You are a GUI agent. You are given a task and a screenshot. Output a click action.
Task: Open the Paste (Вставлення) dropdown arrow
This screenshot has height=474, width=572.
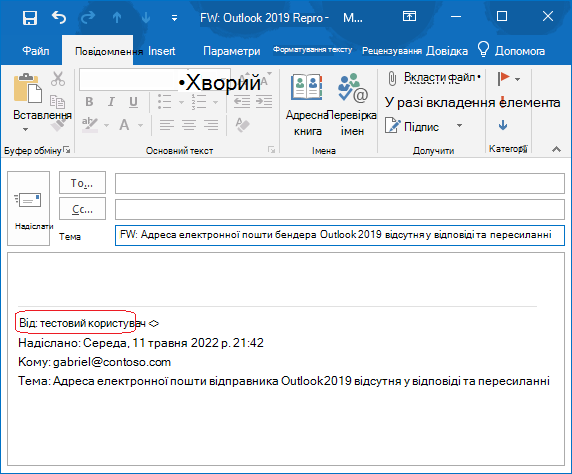[x=25, y=129]
